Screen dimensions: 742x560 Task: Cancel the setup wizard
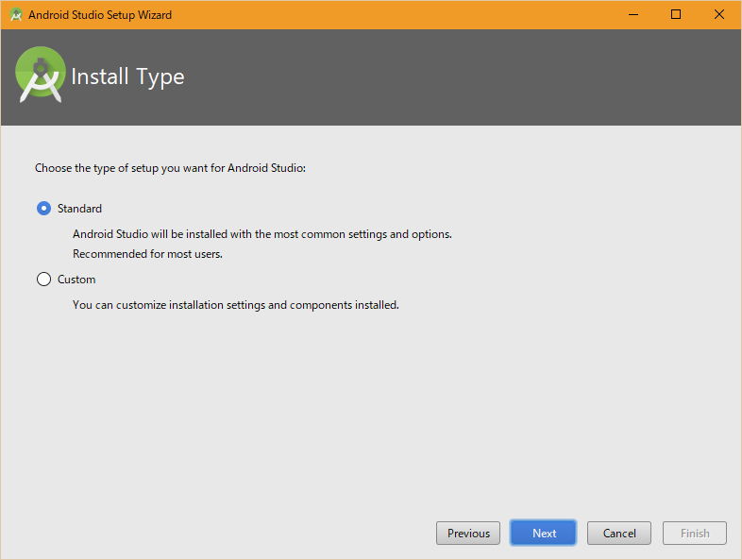619,534
